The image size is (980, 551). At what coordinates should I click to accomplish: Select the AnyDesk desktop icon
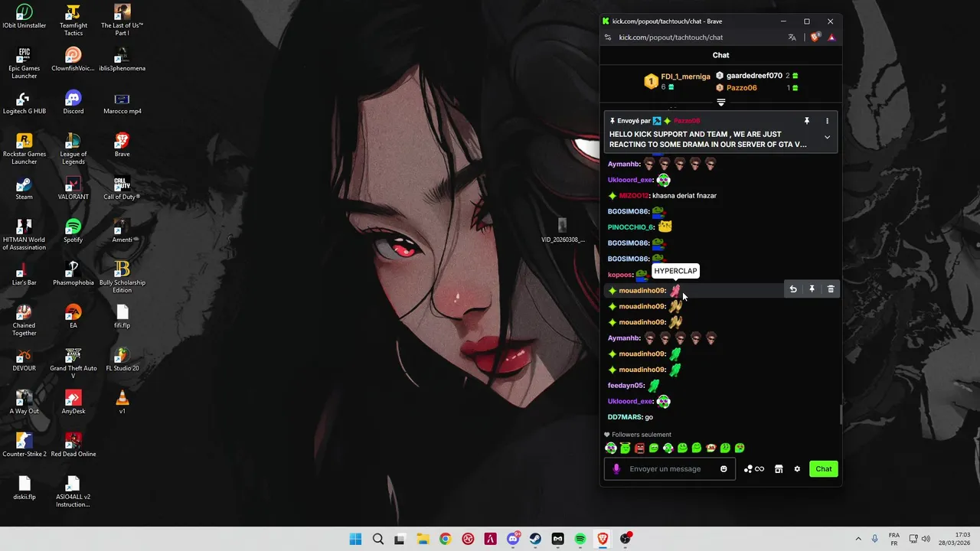(x=73, y=403)
